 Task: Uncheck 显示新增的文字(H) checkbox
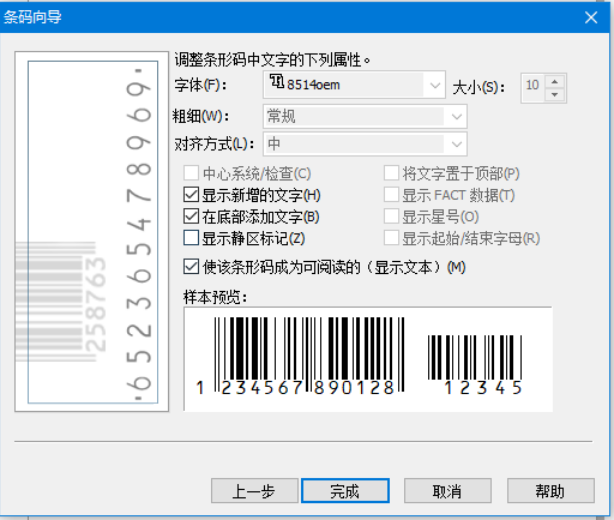(191, 195)
